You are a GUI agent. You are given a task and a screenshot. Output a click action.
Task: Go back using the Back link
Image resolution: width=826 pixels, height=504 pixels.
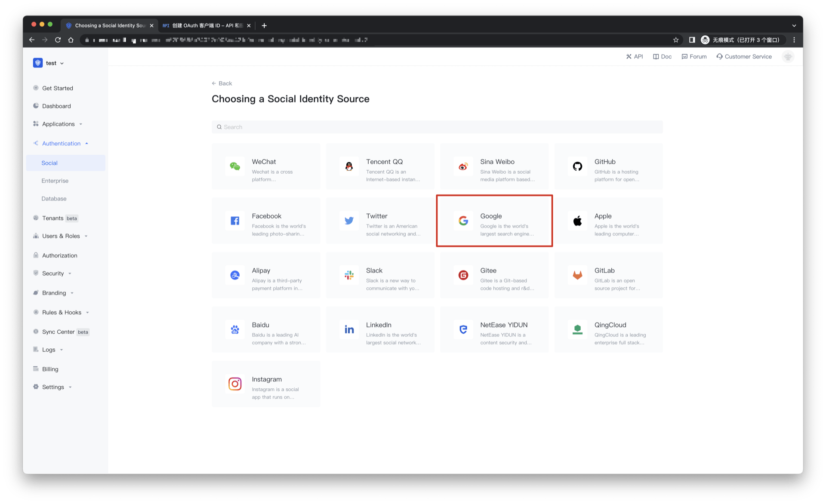[x=222, y=83]
